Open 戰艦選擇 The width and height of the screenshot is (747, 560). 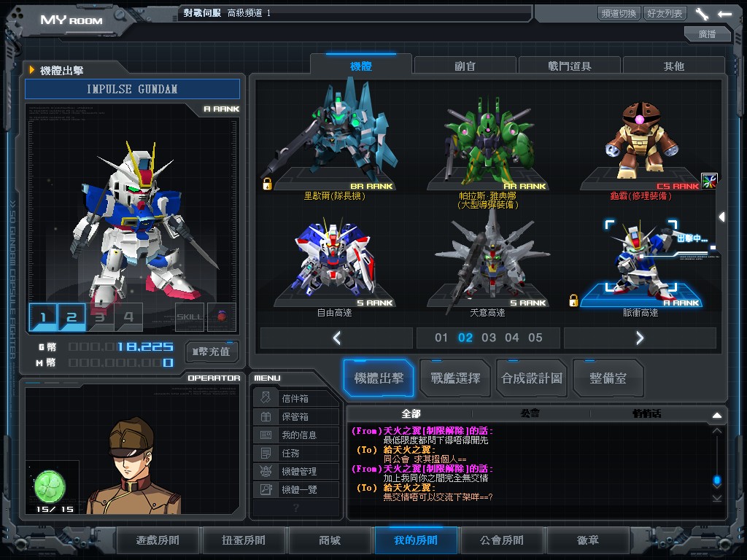pyautogui.click(x=455, y=378)
